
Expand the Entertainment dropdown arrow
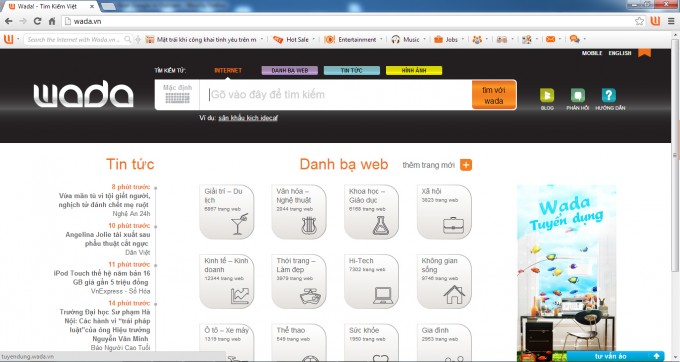pos(381,39)
